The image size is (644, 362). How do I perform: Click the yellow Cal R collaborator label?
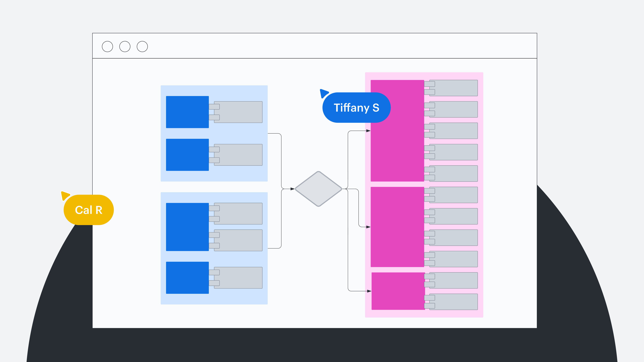[x=89, y=210]
